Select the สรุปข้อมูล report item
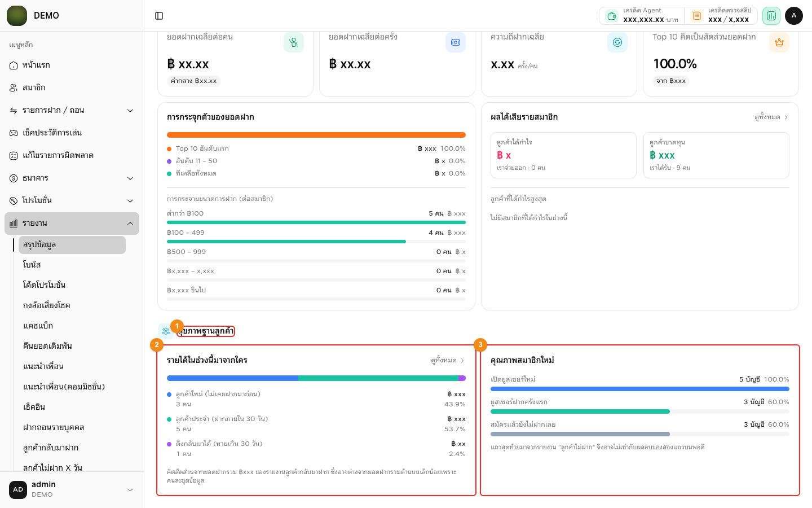This screenshot has width=812, height=508. (x=72, y=245)
